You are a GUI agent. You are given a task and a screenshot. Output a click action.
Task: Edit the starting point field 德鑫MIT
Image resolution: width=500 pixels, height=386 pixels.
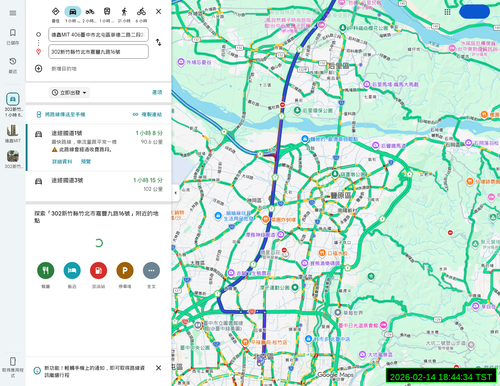click(98, 35)
